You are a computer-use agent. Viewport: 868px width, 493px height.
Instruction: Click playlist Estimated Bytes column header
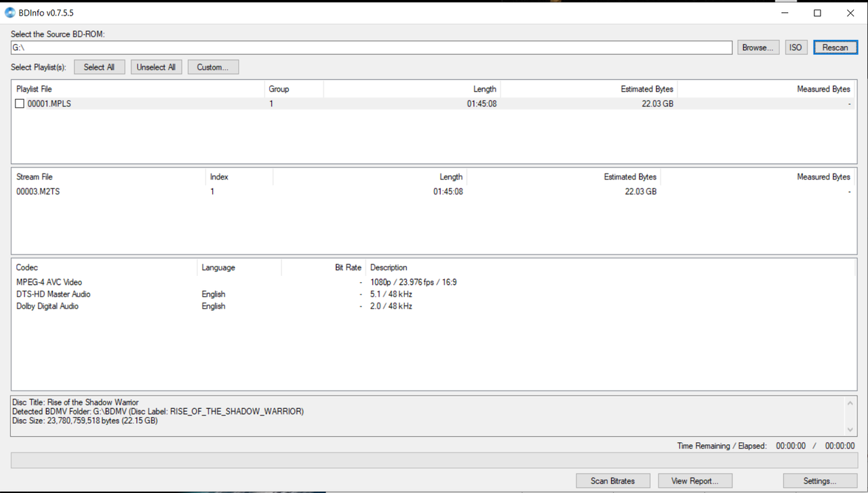coord(589,89)
